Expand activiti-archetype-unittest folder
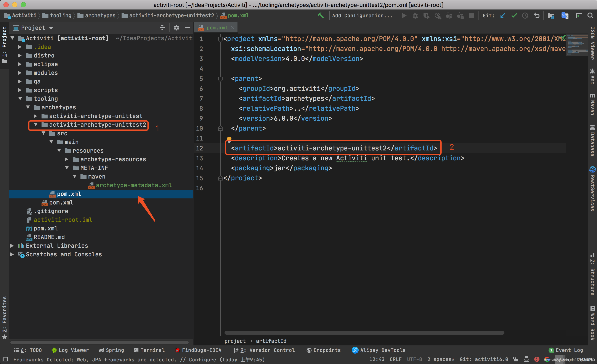597x364 pixels. pyautogui.click(x=35, y=116)
